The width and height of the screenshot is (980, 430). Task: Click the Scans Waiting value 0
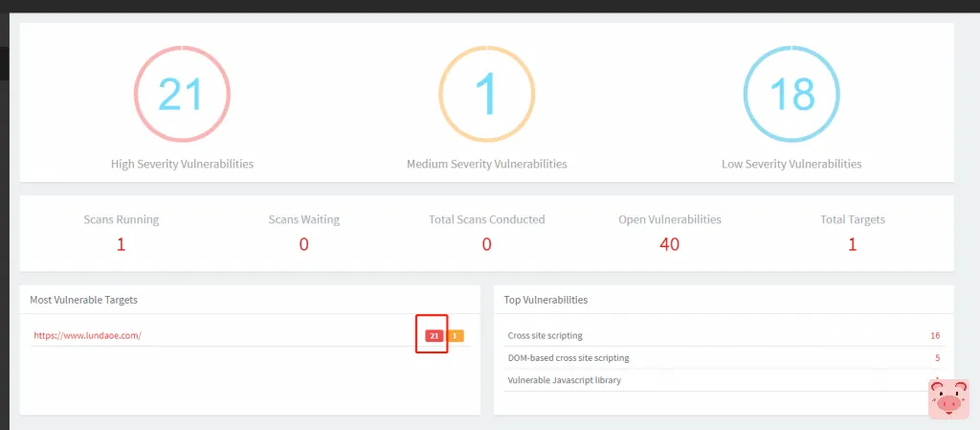303,244
